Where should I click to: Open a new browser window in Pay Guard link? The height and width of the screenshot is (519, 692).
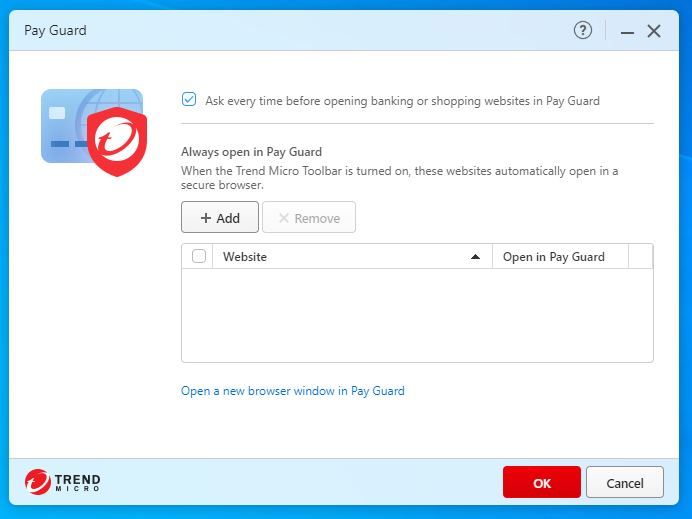click(x=293, y=391)
